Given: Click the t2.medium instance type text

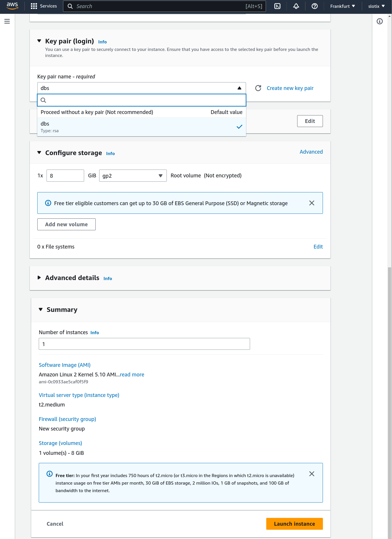Looking at the screenshot, I should coord(52,404).
